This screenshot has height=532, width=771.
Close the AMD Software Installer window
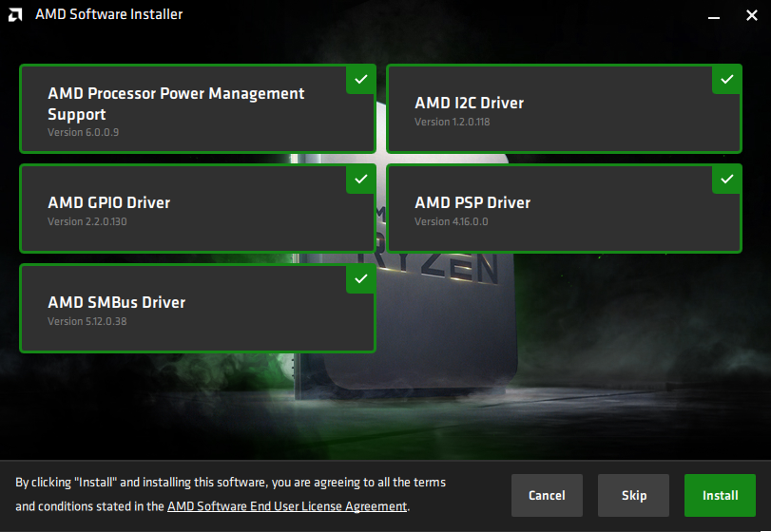pos(751,15)
